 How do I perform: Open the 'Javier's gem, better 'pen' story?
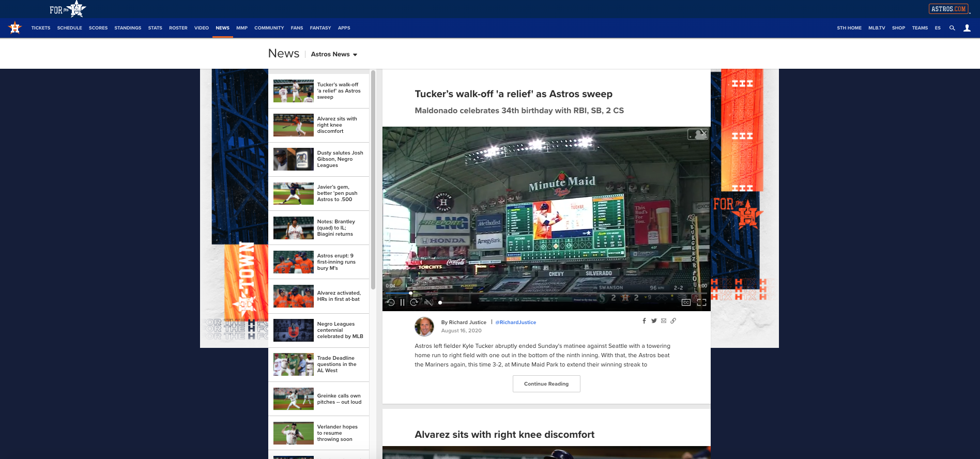[319, 193]
